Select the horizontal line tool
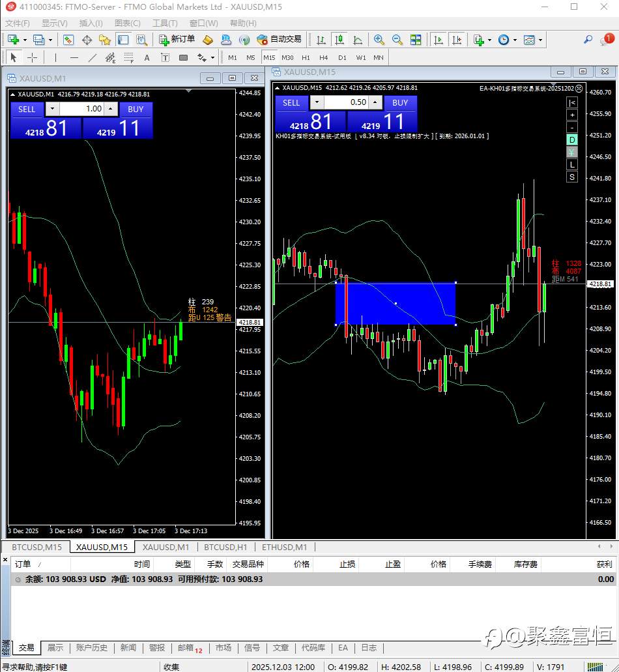The width and height of the screenshot is (619, 672). (x=74, y=57)
